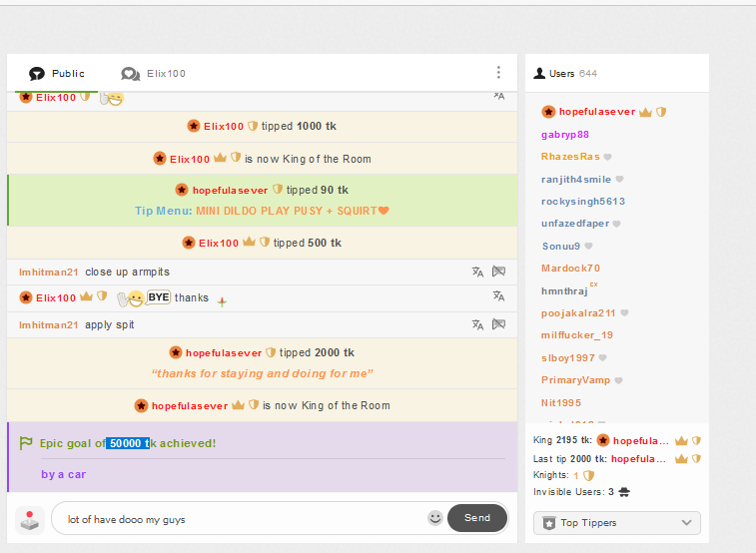756x553 pixels.
Task: Select Mardock70 from the users list
Action: [x=570, y=269]
